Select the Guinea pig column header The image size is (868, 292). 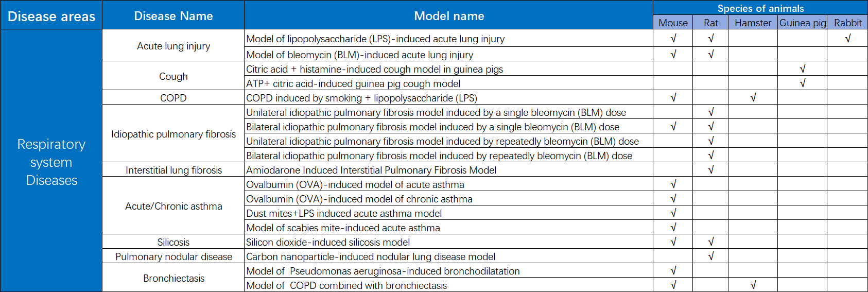click(x=803, y=23)
